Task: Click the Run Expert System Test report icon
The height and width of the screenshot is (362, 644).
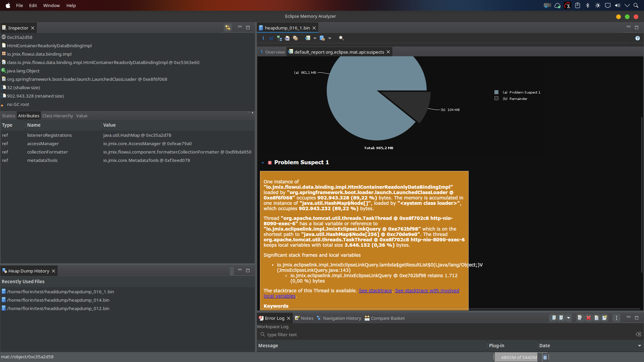Action: (308, 38)
